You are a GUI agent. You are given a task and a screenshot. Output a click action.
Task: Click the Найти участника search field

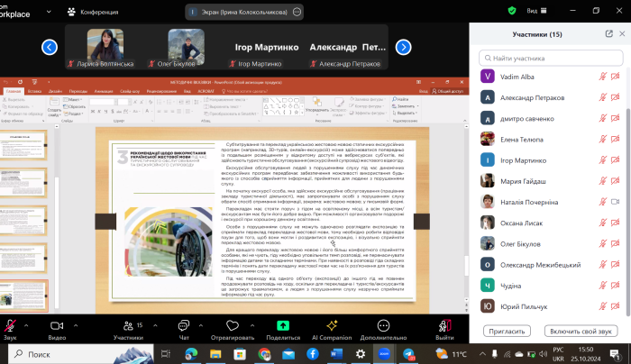click(x=550, y=58)
